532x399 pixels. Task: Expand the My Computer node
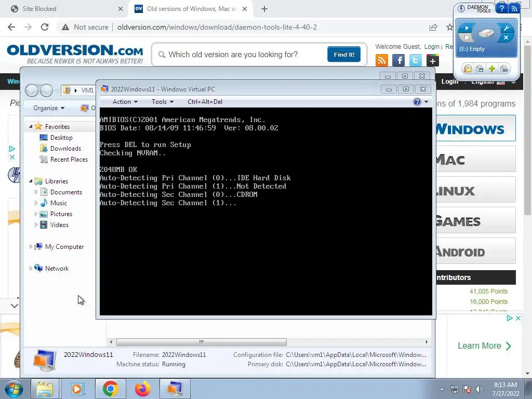click(31, 247)
